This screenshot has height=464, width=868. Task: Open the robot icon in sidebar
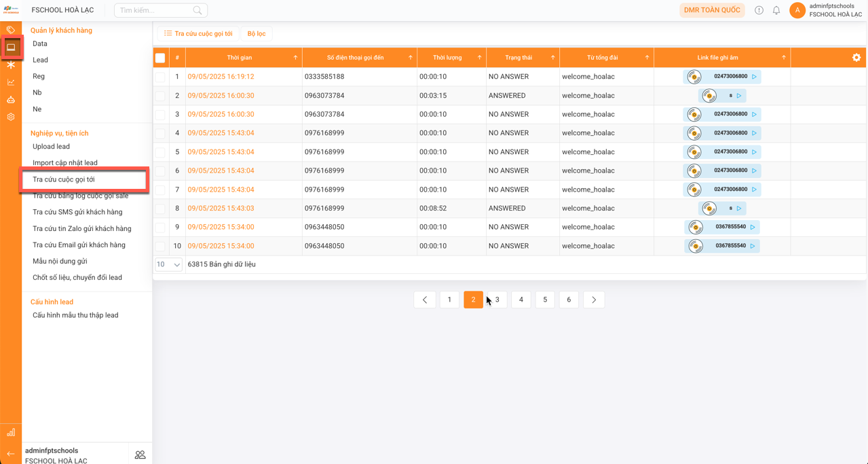[11, 100]
